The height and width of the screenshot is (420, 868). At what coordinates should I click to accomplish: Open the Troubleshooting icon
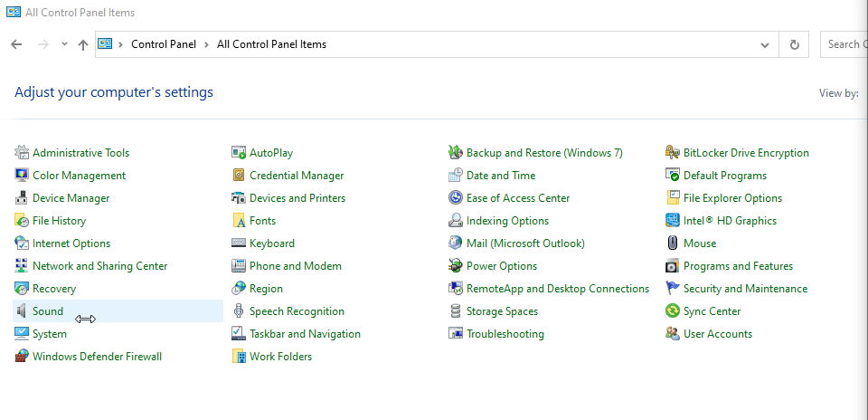click(456, 334)
